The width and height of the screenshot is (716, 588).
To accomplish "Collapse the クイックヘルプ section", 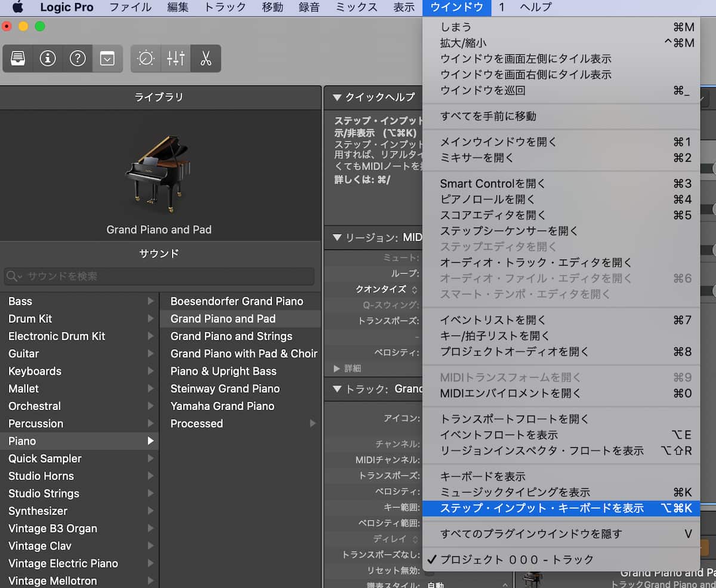I will pyautogui.click(x=337, y=97).
